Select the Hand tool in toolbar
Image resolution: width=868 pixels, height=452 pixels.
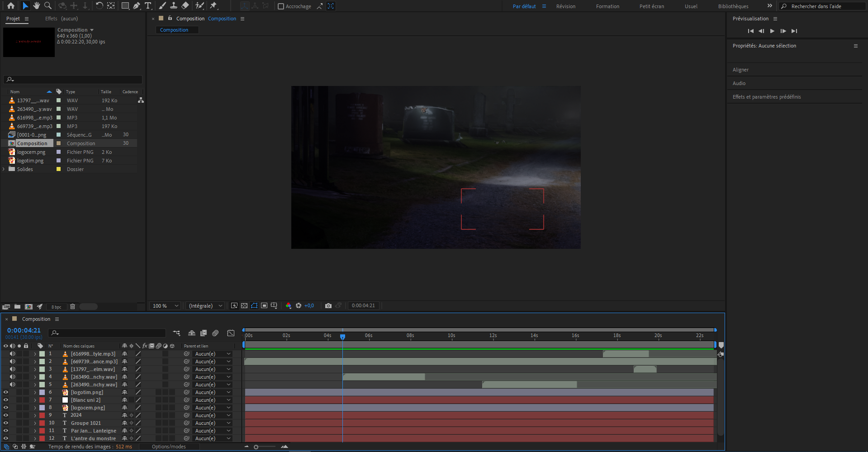pyautogui.click(x=36, y=6)
